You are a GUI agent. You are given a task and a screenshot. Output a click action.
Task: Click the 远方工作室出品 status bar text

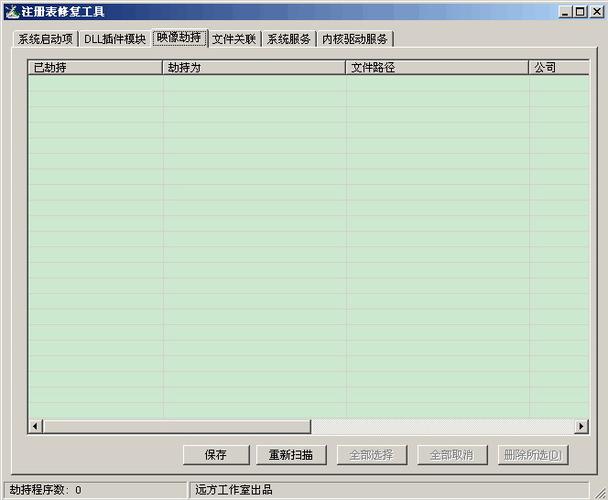(x=234, y=490)
